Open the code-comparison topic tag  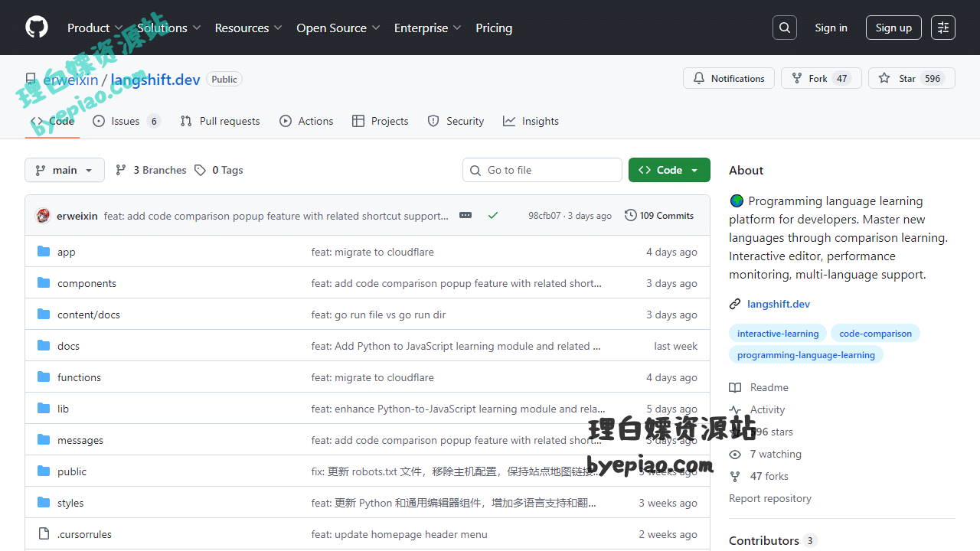875,333
